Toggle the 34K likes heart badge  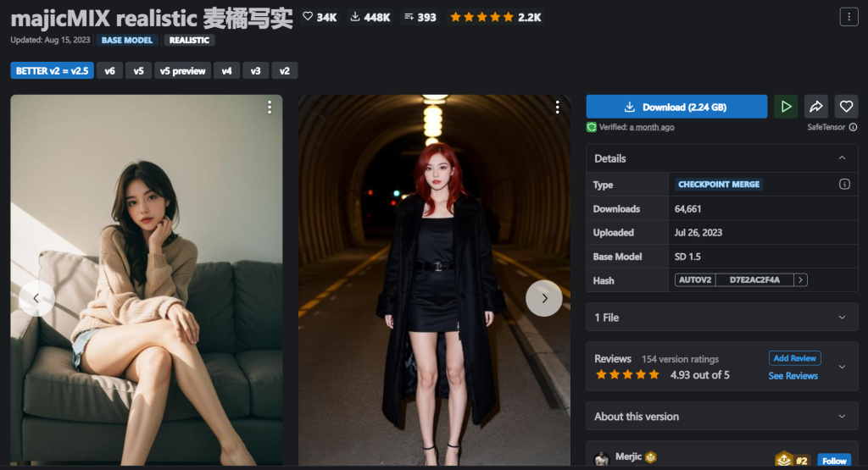[x=320, y=17]
